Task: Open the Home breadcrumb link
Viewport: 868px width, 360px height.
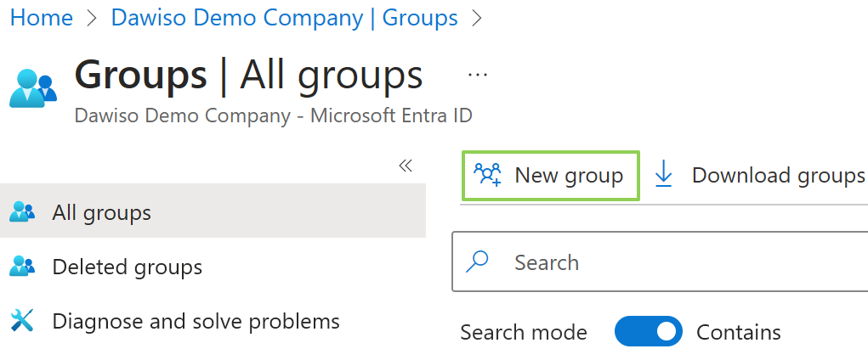Action: pos(42,18)
